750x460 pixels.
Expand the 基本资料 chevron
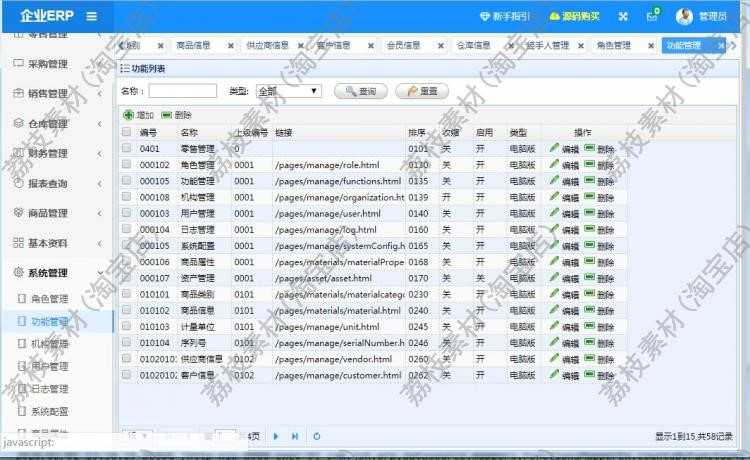(99, 243)
